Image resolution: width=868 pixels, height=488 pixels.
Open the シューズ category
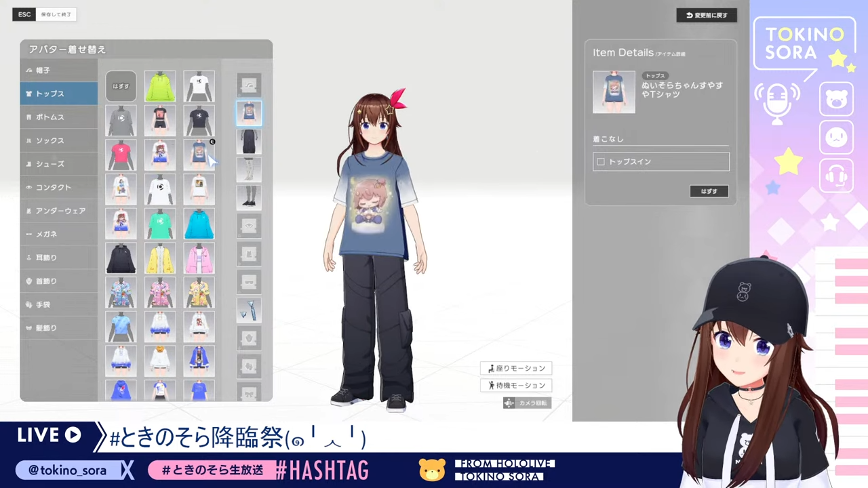point(59,164)
